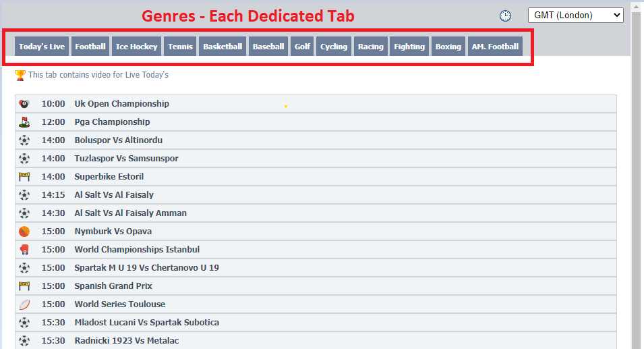
Task: Select the Tennis genre tab
Action: (180, 47)
